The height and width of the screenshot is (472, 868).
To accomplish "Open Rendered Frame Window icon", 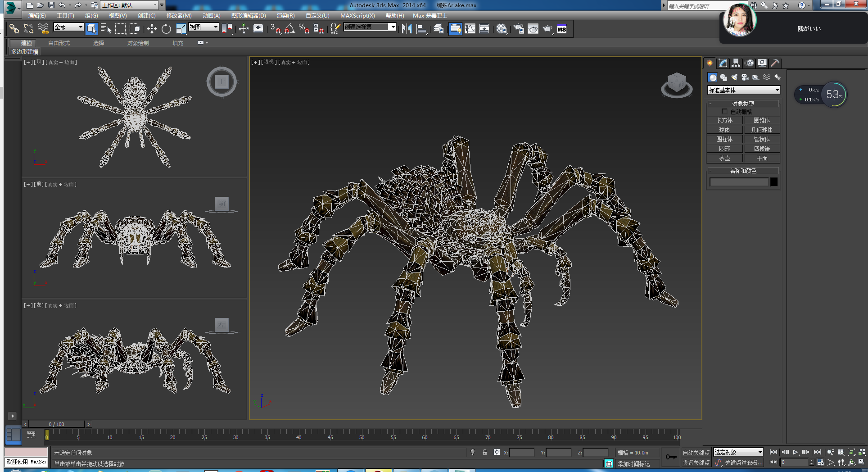I will point(533,29).
